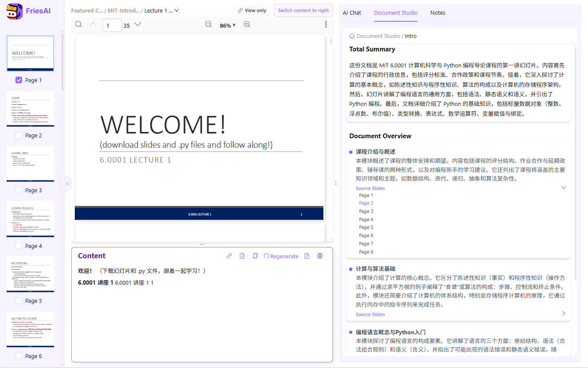
Task: Click the globe translate icon in Content
Action: 320,256
